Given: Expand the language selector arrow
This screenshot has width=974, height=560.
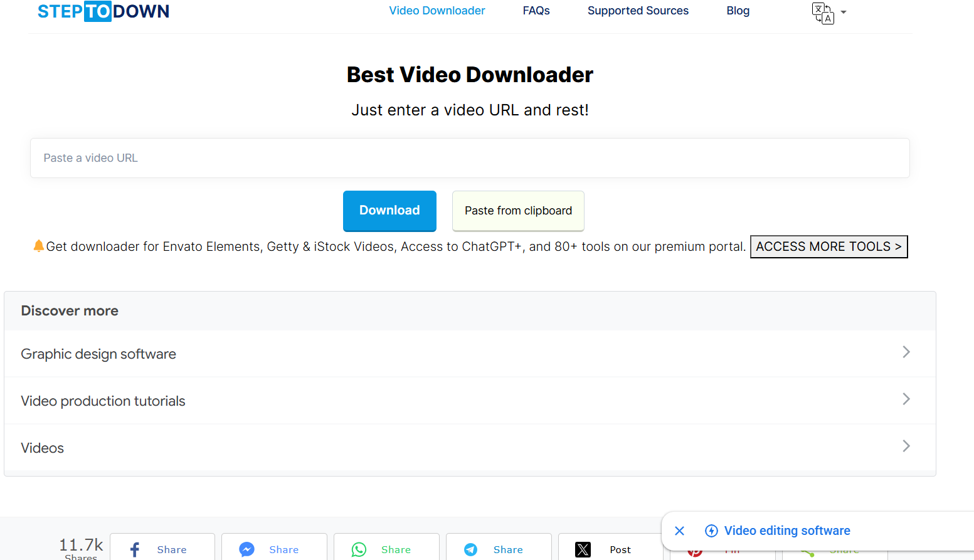Looking at the screenshot, I should click(843, 13).
